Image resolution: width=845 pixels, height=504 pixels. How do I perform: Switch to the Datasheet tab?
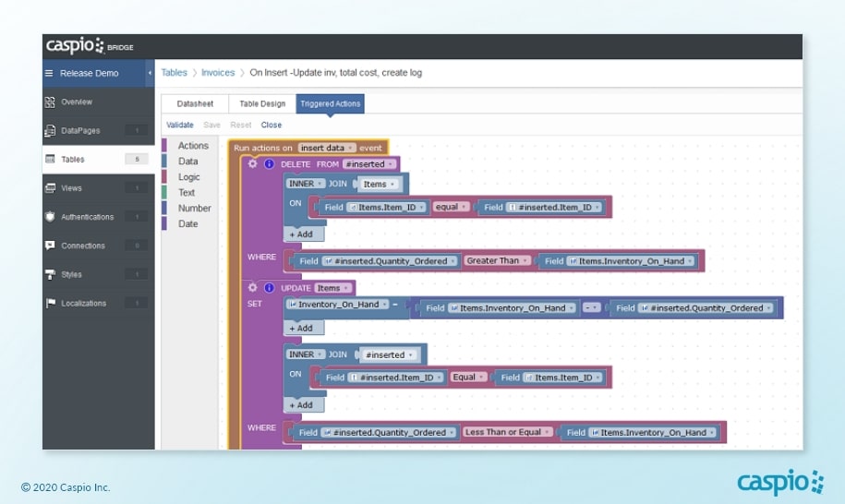[195, 103]
